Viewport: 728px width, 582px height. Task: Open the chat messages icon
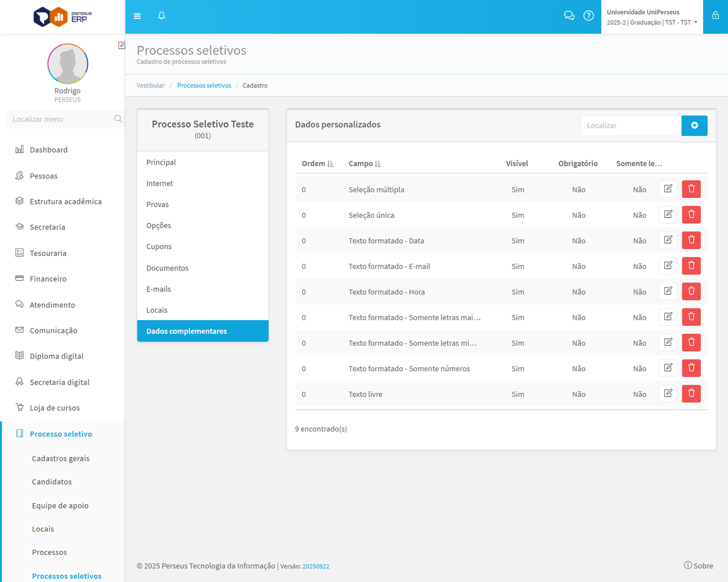point(569,16)
